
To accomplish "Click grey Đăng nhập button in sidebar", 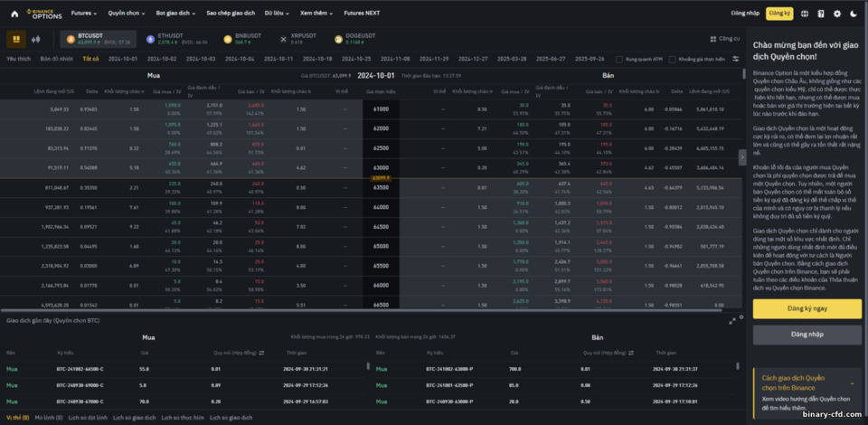I will [x=807, y=335].
